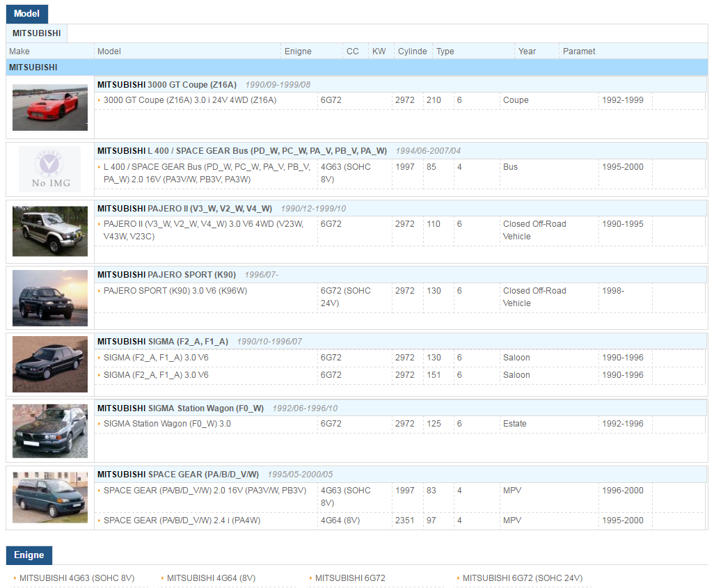Click the Model column header
The image size is (714, 588).
tap(109, 51)
